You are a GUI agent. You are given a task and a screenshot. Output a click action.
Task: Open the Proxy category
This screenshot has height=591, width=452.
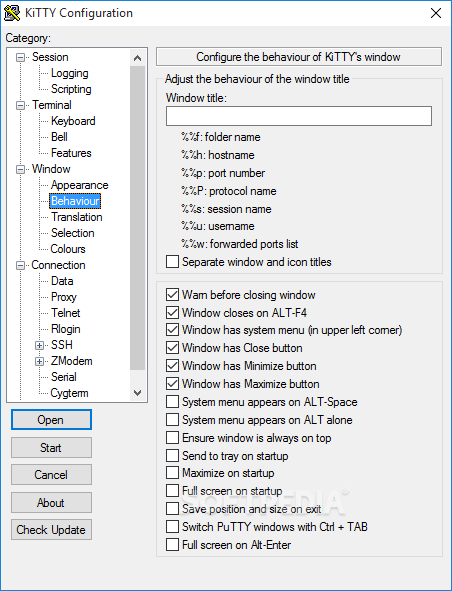pyautogui.click(x=64, y=297)
